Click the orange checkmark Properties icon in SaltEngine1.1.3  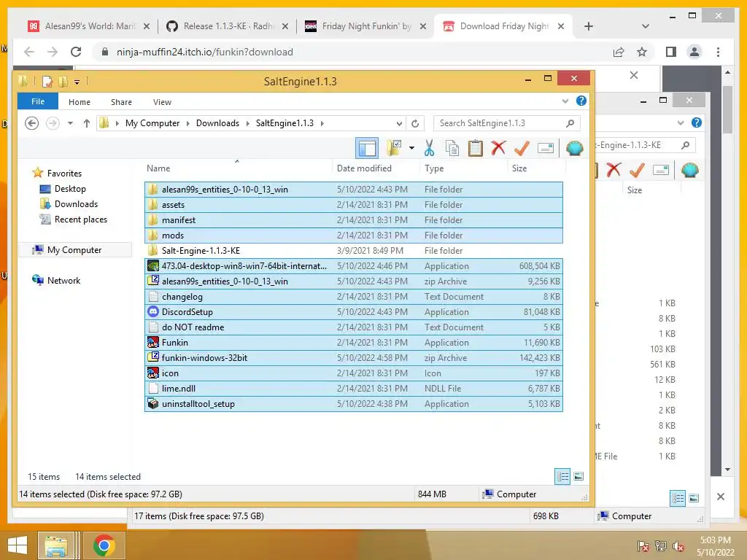click(x=522, y=148)
